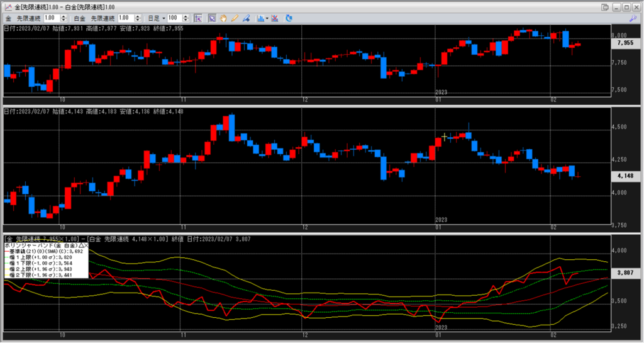
Task: Click the cascade windows icon
Action: tap(604, 7)
